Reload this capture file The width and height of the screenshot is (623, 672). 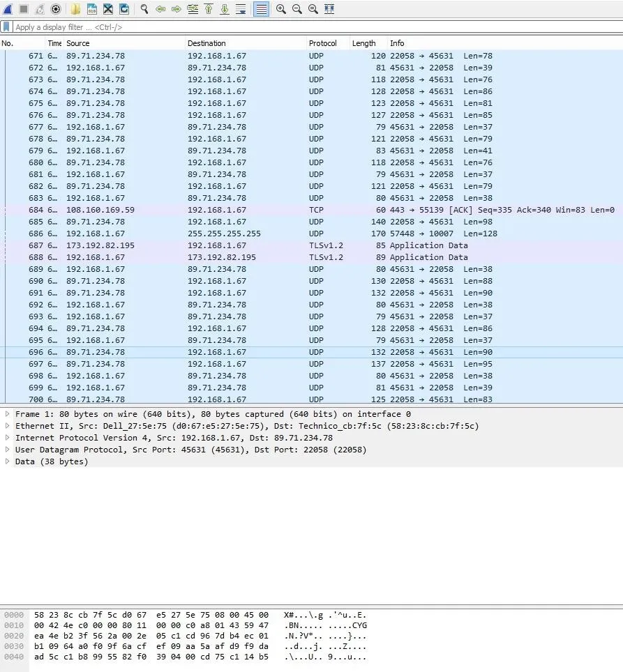tap(124, 9)
